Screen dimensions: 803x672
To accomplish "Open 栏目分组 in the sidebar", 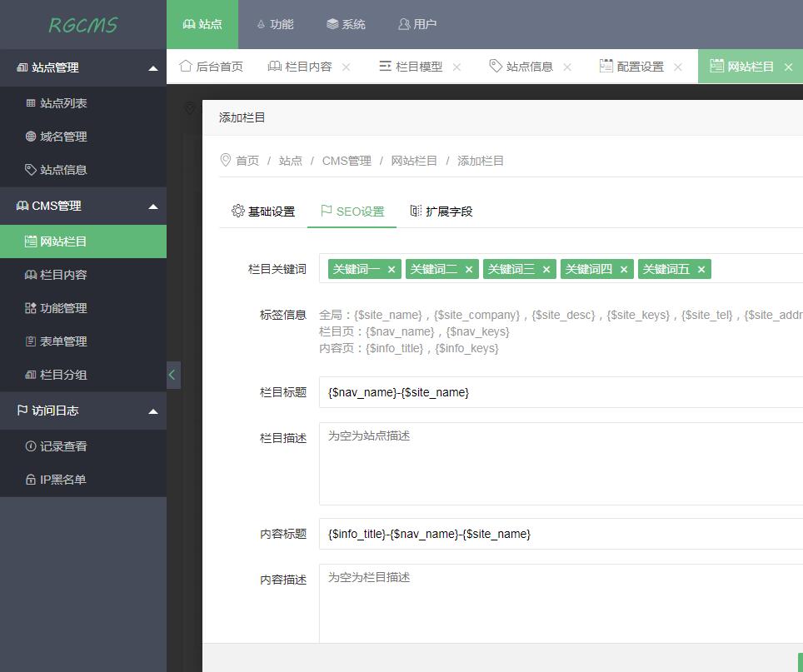I will point(83,374).
